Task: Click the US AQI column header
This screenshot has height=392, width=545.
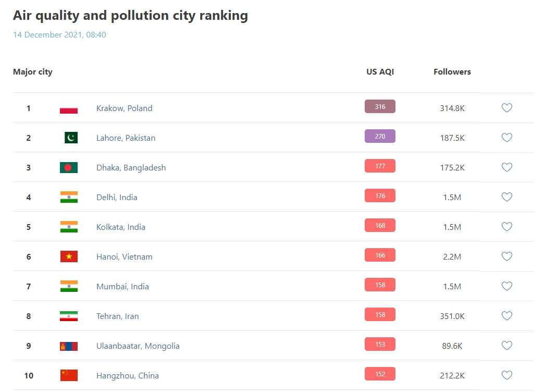Action: click(380, 72)
